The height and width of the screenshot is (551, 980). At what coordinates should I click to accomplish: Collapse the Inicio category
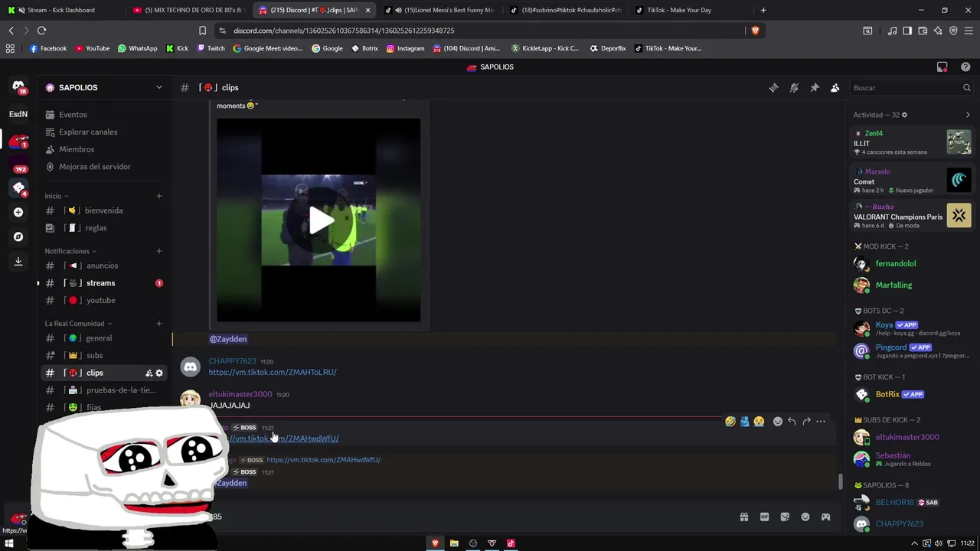click(56, 196)
